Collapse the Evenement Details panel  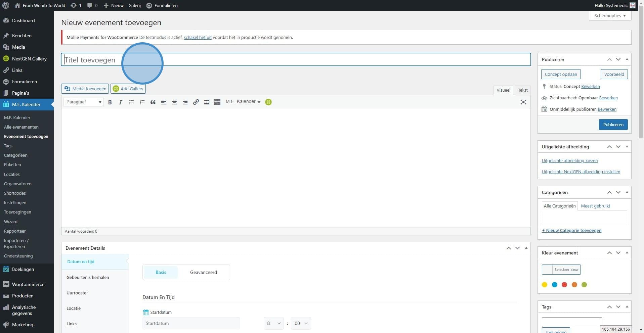[526, 248]
